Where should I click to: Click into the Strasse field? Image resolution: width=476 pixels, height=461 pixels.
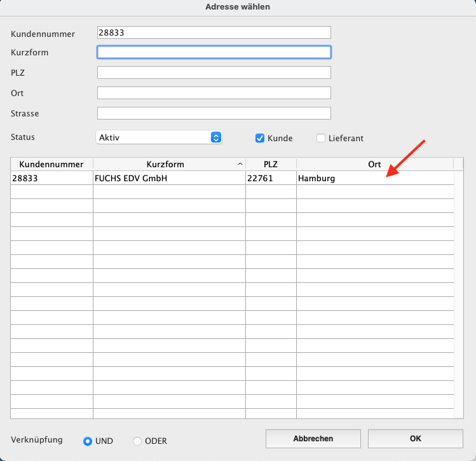[214, 113]
